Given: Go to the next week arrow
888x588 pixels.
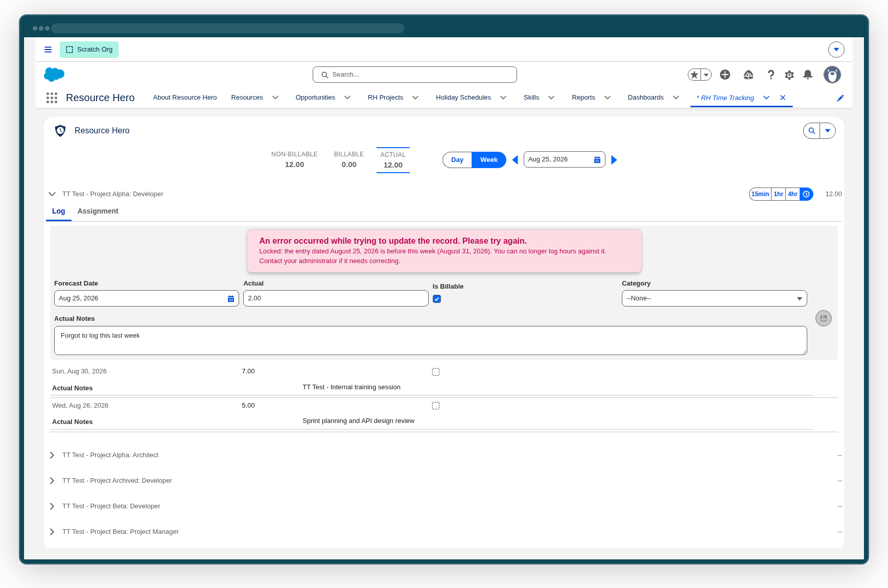Looking at the screenshot, I should [614, 160].
